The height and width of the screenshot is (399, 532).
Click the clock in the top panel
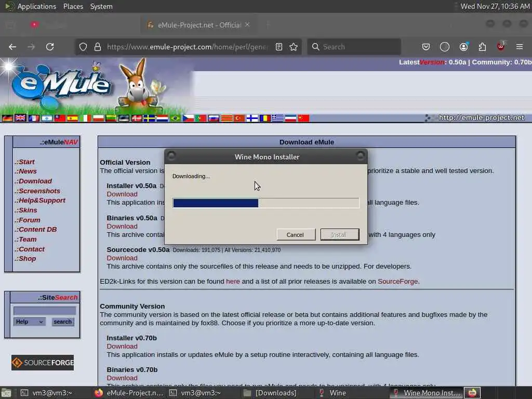coord(495,6)
